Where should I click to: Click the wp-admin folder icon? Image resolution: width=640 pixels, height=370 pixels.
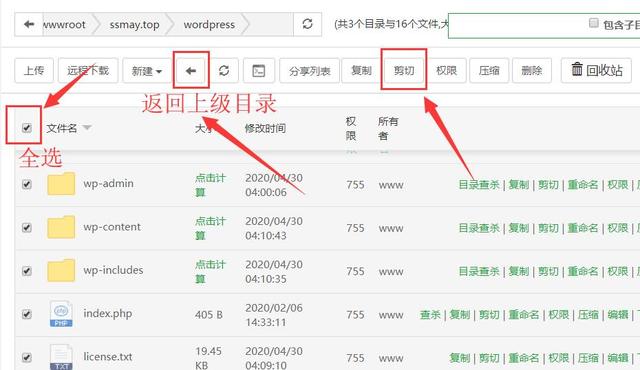coord(61,184)
